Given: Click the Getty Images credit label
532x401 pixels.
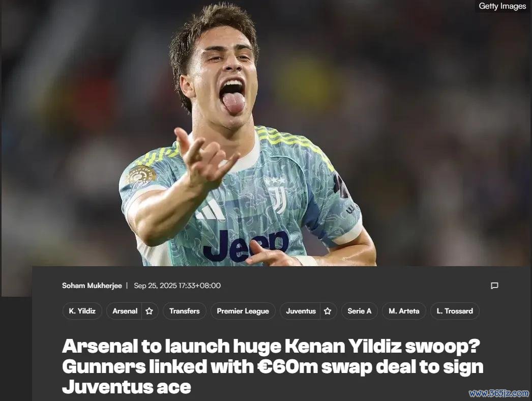Looking at the screenshot, I should point(502,6).
